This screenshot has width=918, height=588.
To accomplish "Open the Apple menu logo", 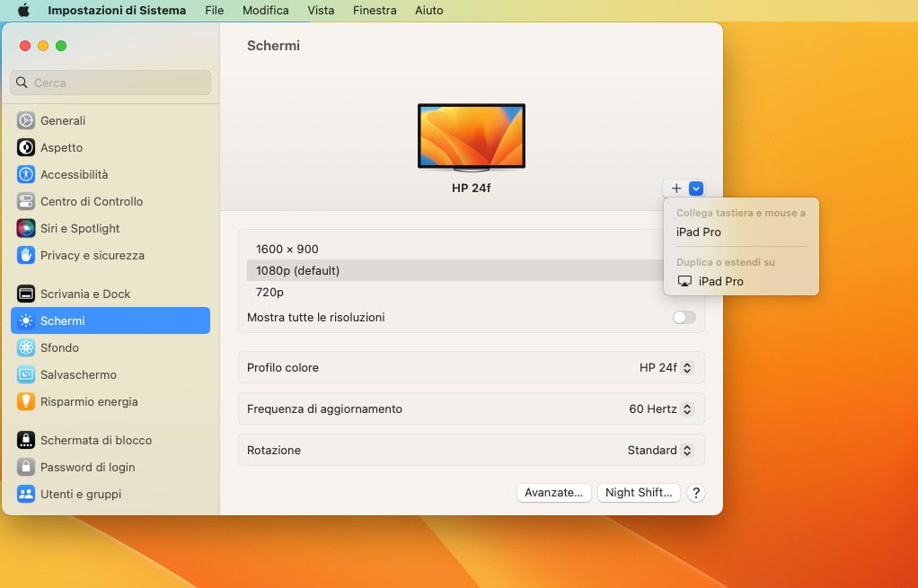I will tap(23, 11).
